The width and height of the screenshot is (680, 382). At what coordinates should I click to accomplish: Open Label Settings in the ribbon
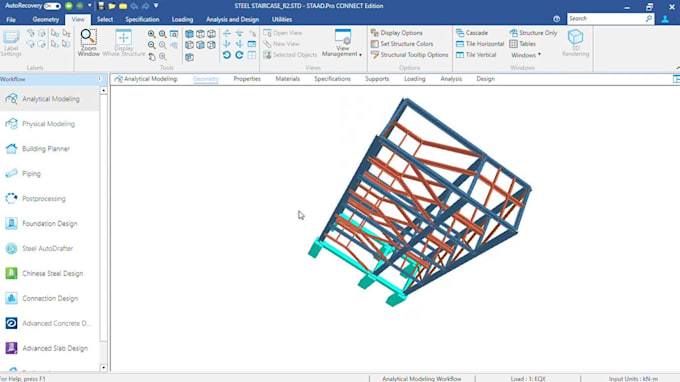[x=11, y=43]
